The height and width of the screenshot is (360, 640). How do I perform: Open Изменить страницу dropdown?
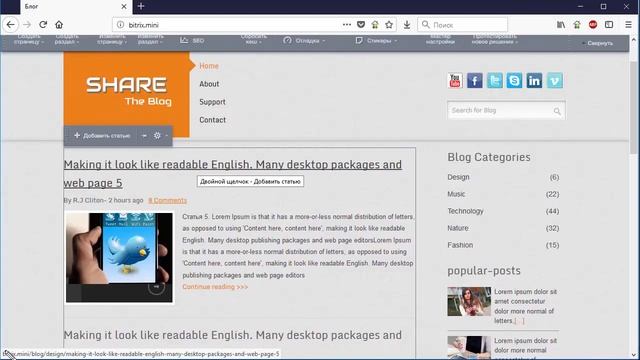point(111,40)
